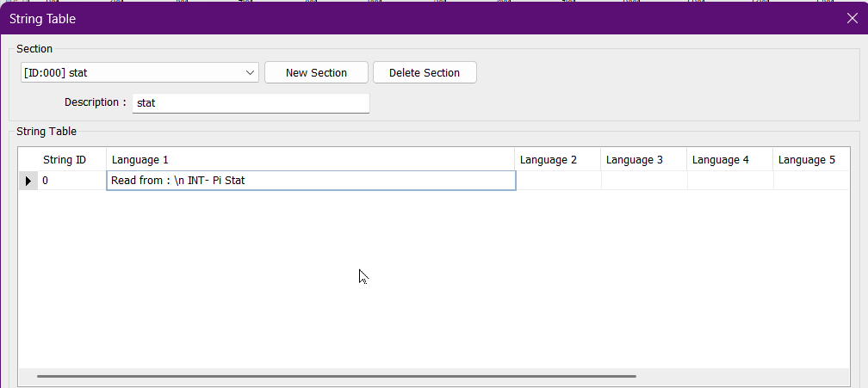The image size is (868, 388).
Task: Select the empty Language 2 cell in row 0
Action: click(558, 181)
